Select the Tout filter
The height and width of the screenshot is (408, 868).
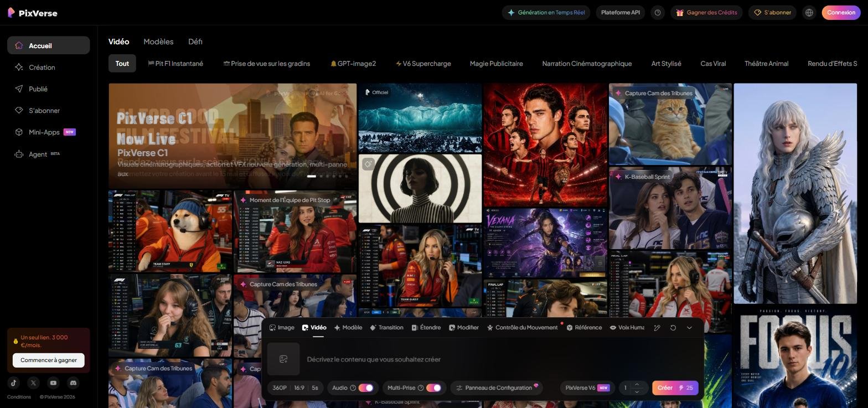(122, 64)
